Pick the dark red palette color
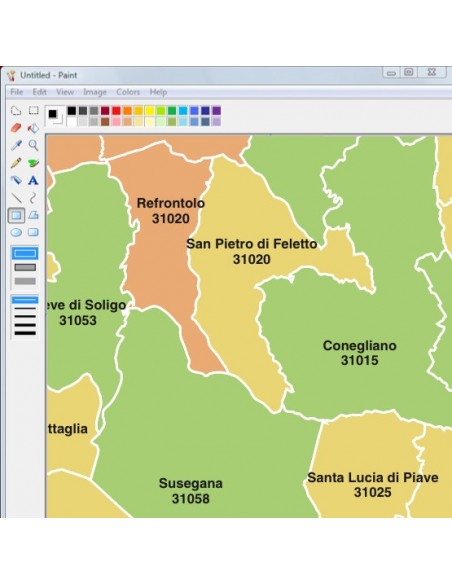Viewport: 452px width, 584px height. pos(105,111)
